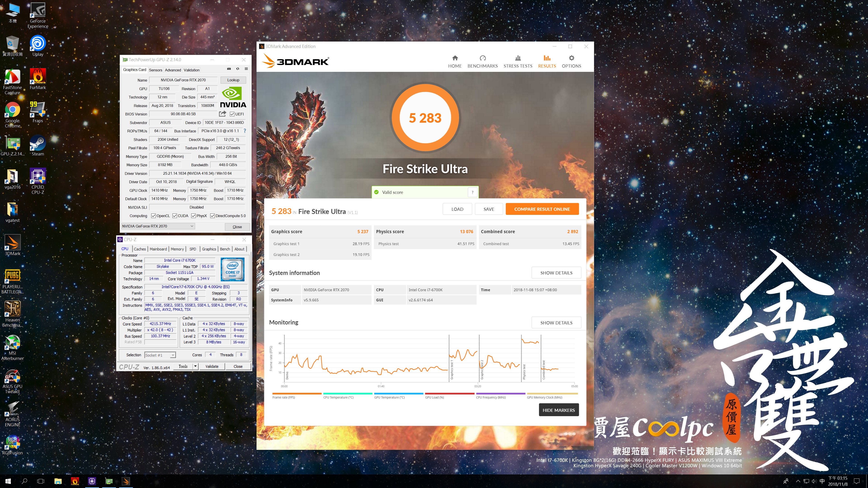Open ASUS GPU TweakII shortcut
Image resolution: width=868 pixels, height=488 pixels.
pos(12,381)
